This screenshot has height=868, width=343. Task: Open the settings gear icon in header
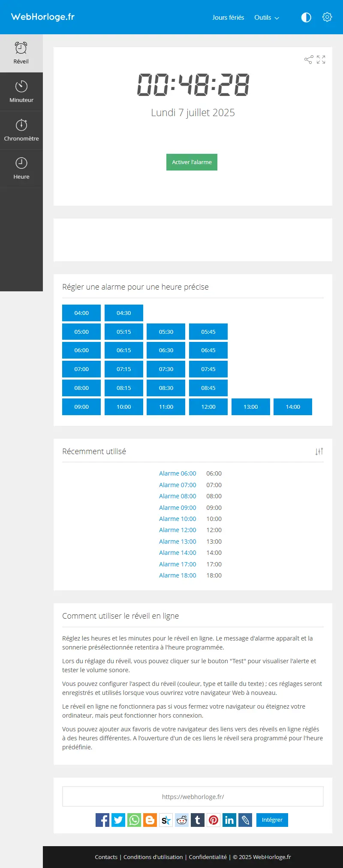point(327,17)
